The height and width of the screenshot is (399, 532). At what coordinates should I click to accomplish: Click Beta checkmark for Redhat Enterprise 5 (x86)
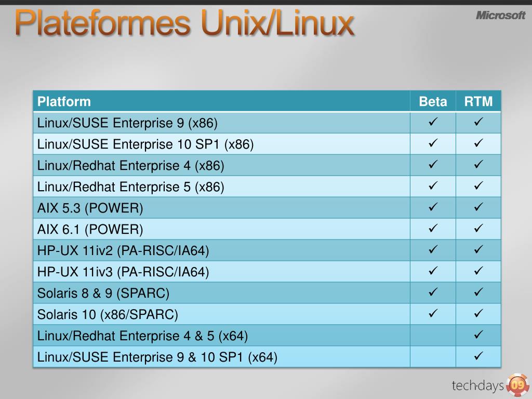pos(433,185)
